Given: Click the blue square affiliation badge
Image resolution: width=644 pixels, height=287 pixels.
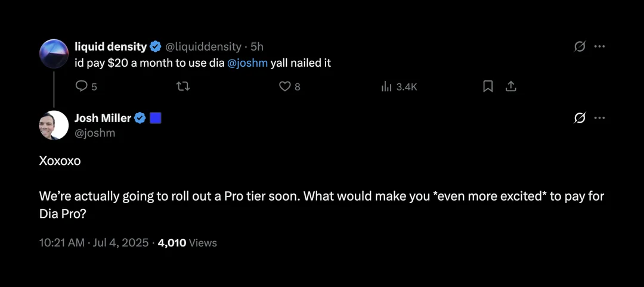Looking at the screenshot, I should [x=155, y=118].
